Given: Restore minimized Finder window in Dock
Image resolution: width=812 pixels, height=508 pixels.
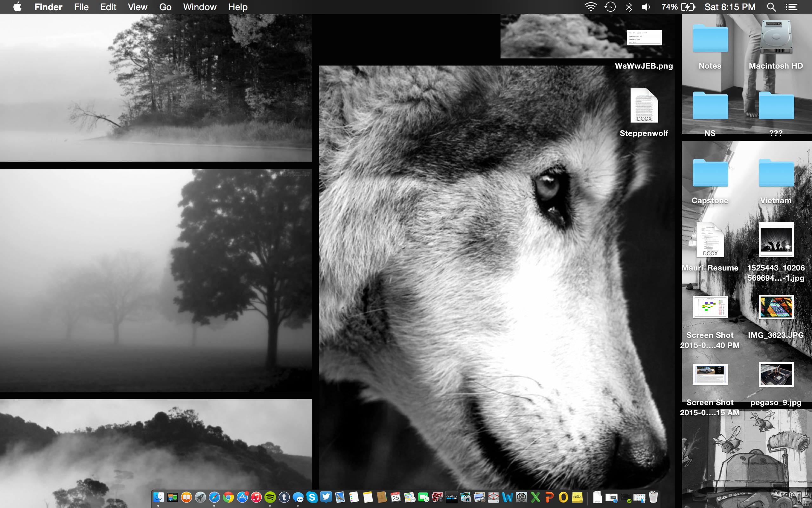Looking at the screenshot, I should click(x=639, y=498).
